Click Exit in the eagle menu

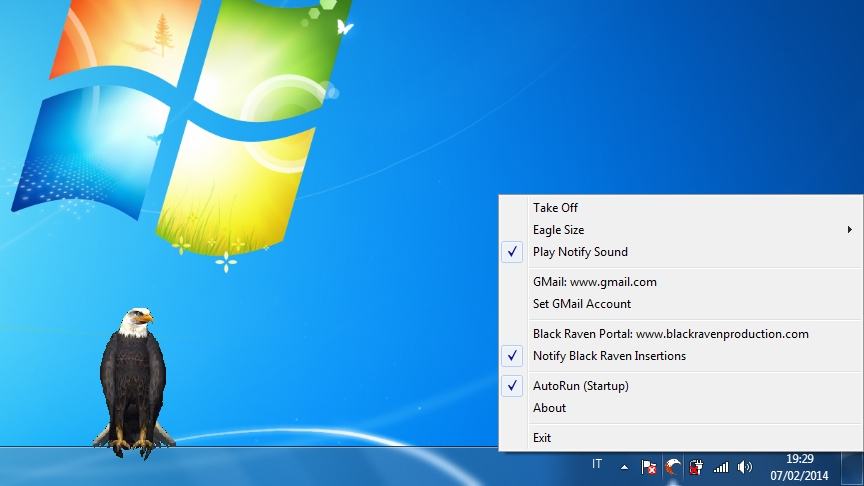click(681, 438)
